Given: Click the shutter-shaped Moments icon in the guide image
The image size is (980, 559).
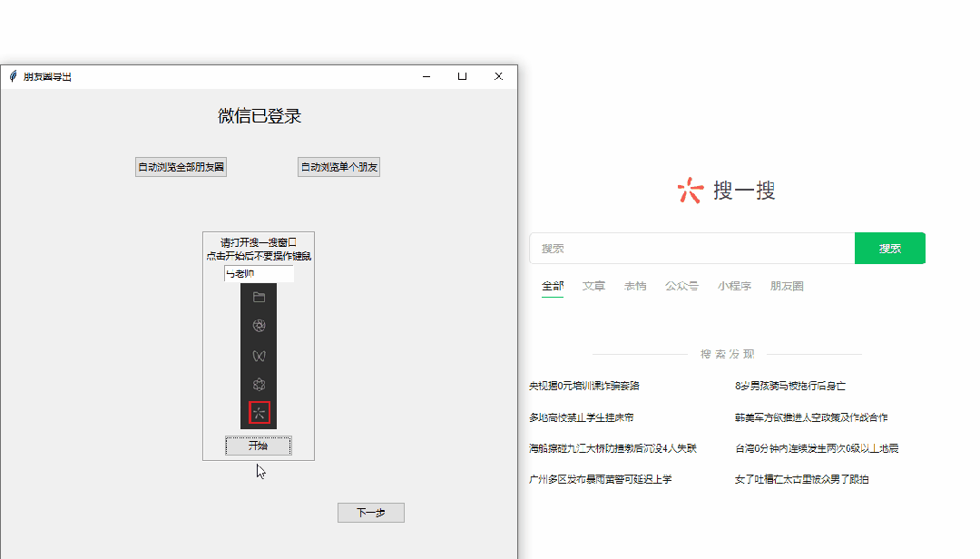Looking at the screenshot, I should point(259,326).
